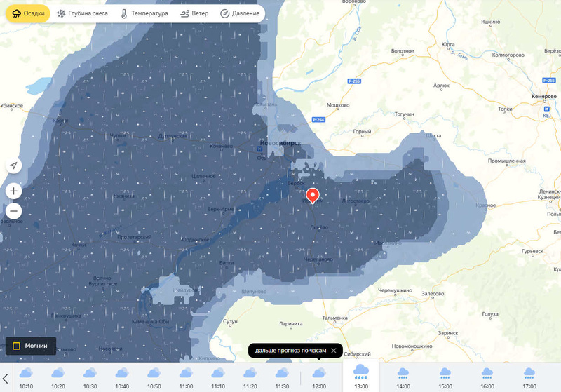Select the 13:00 rain forecast icon

click(361, 371)
